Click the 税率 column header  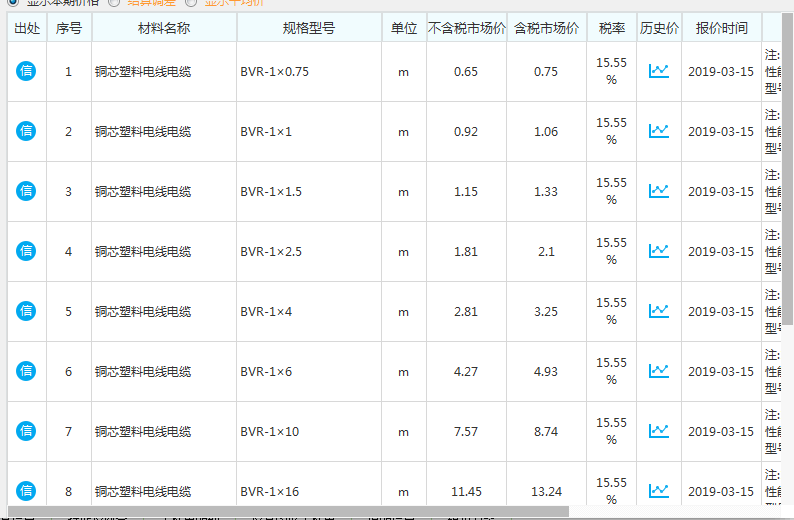click(x=612, y=28)
